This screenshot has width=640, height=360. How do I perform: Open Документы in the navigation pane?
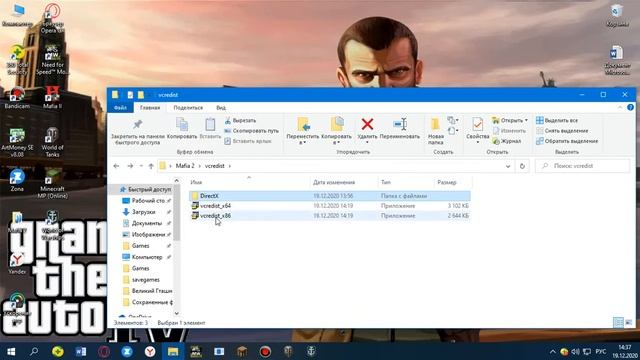coord(147,223)
